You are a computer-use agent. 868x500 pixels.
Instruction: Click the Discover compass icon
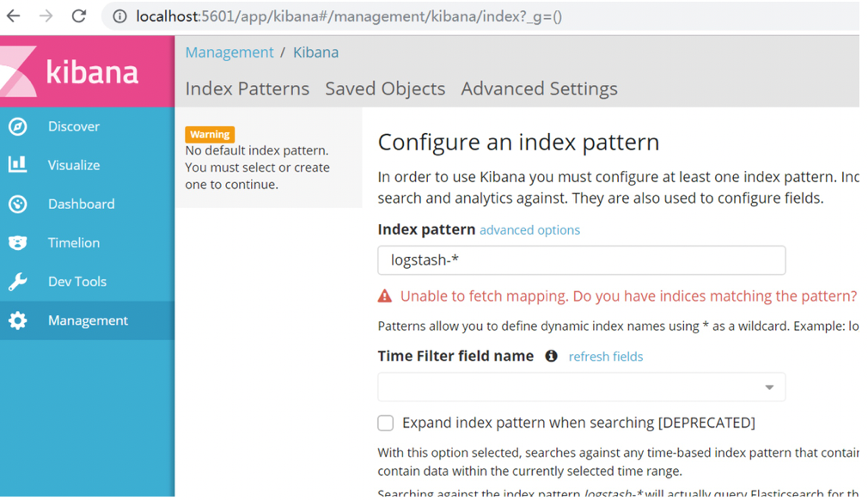[x=18, y=126]
